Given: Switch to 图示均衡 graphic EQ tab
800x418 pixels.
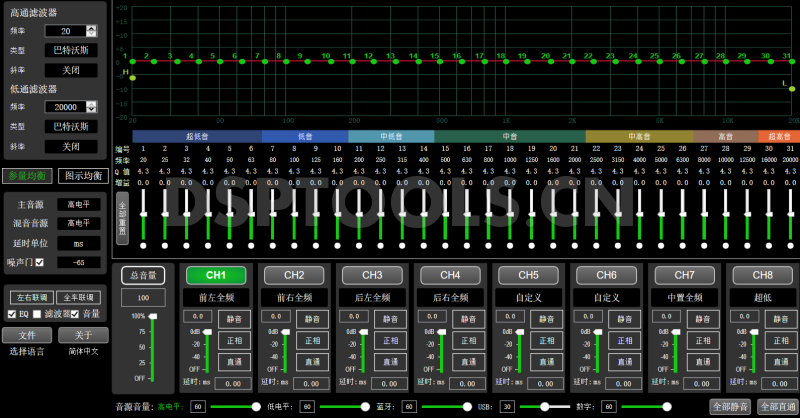Looking at the screenshot, I should click(81, 176).
